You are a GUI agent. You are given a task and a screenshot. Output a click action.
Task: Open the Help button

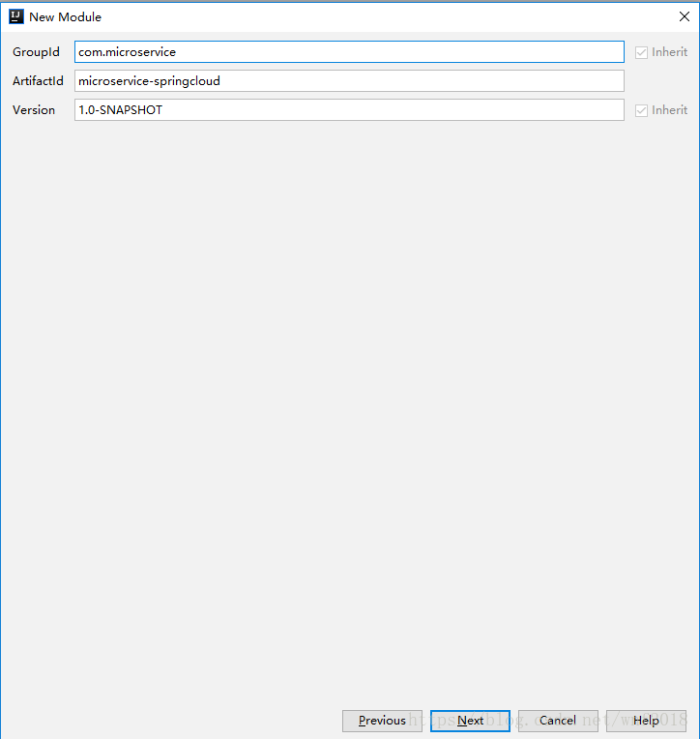[646, 721]
